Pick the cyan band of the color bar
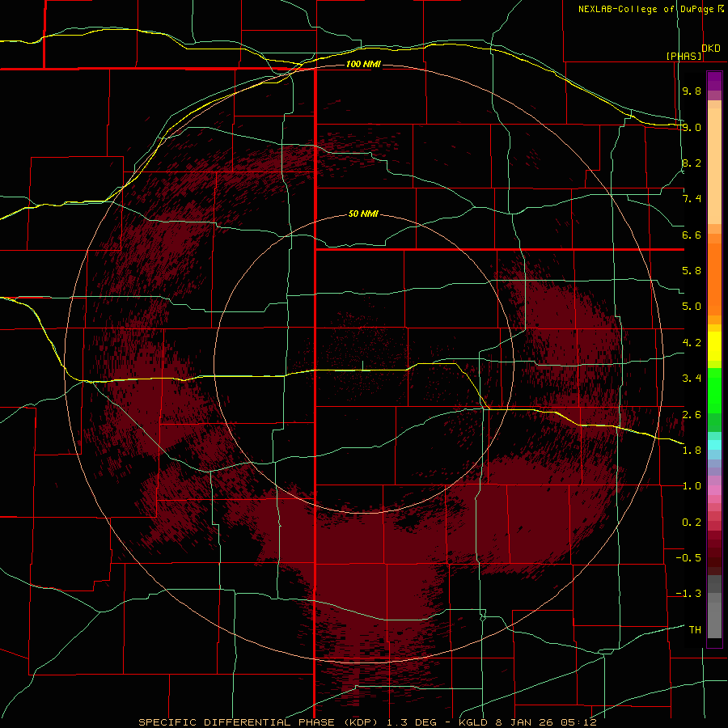Viewport: 728px width, 728px height. coord(714,444)
